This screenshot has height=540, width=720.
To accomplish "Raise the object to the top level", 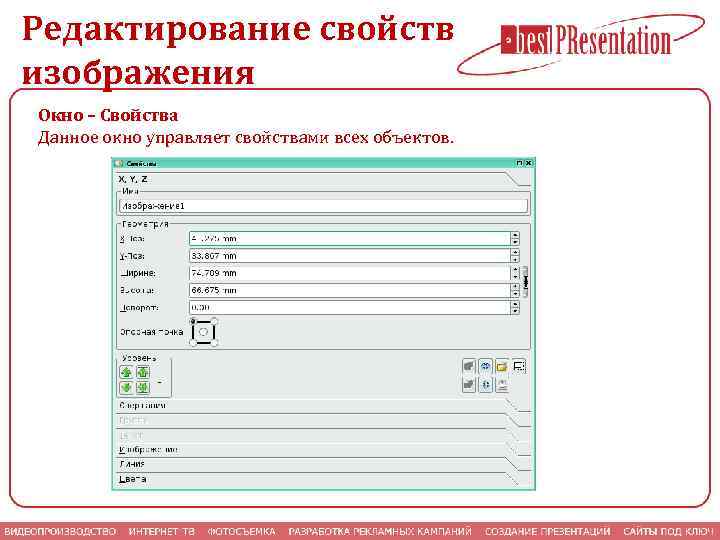I will point(143,372).
